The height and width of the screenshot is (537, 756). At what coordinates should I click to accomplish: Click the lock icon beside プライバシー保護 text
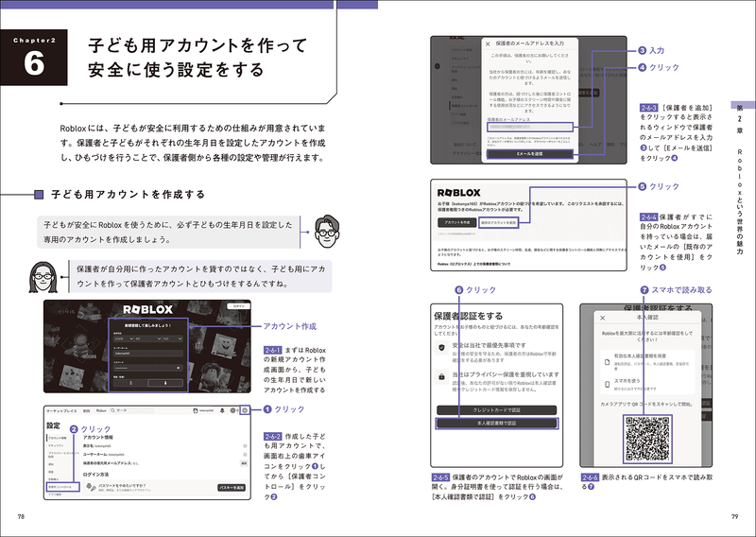441,377
